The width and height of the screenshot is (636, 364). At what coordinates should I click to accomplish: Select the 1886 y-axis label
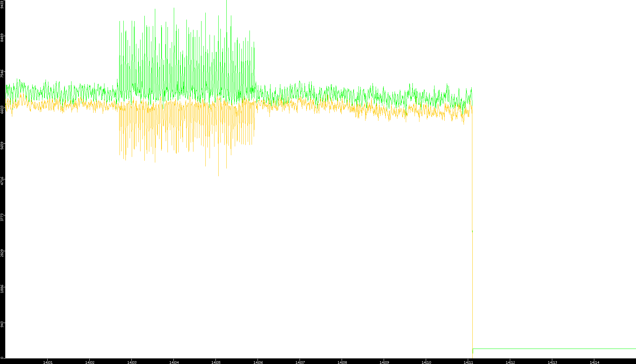tap(2, 289)
